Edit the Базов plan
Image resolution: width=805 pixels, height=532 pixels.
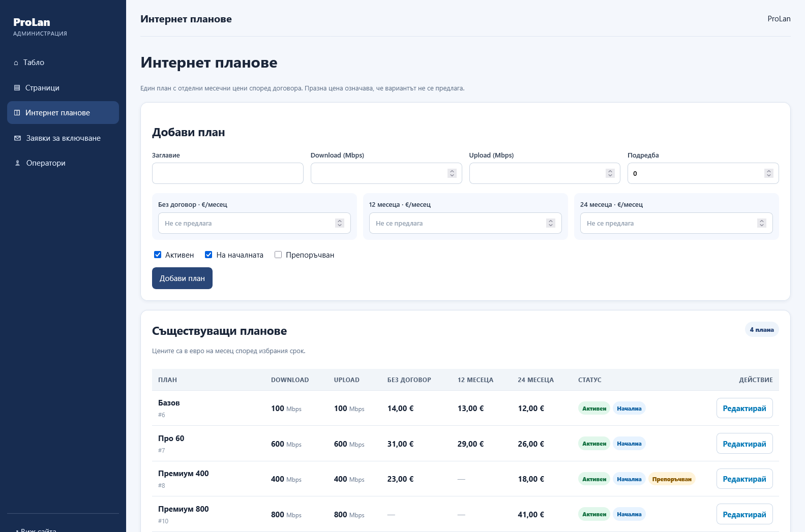744,408
